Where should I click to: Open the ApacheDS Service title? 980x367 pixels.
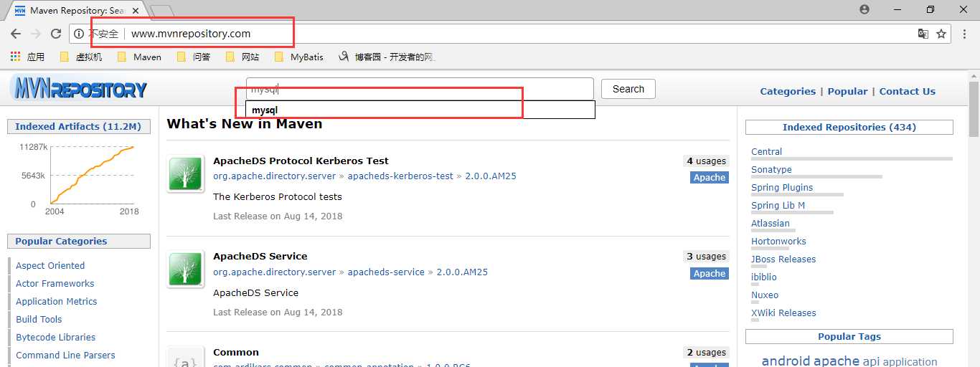[260, 256]
